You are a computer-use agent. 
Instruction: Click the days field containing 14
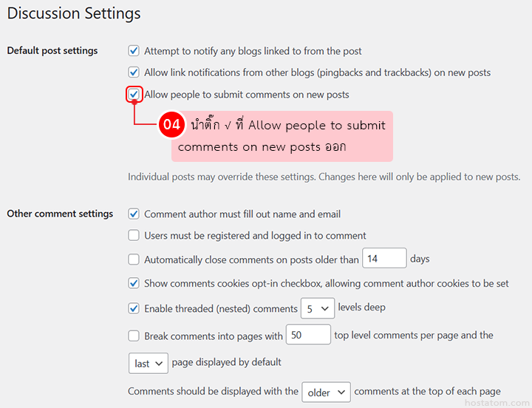point(384,259)
